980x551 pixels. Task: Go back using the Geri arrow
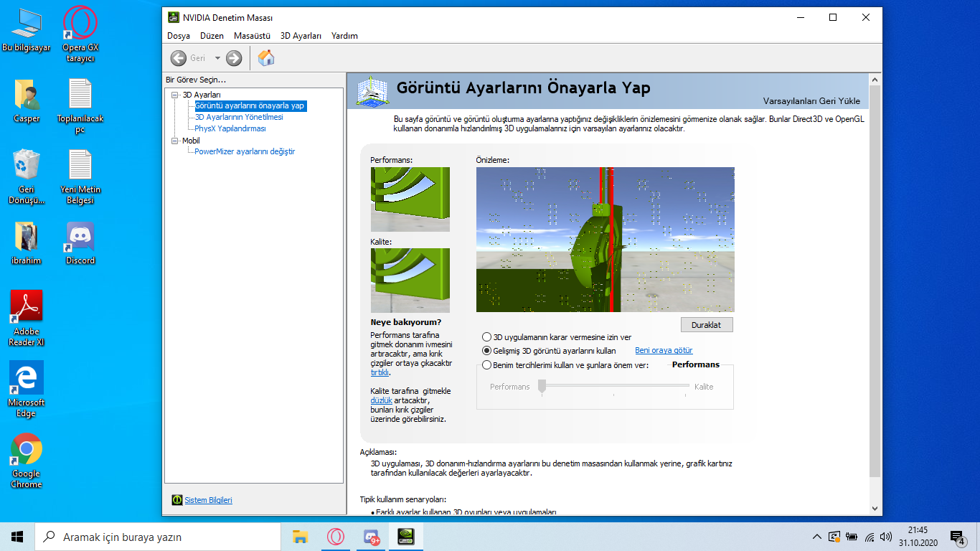pos(179,58)
